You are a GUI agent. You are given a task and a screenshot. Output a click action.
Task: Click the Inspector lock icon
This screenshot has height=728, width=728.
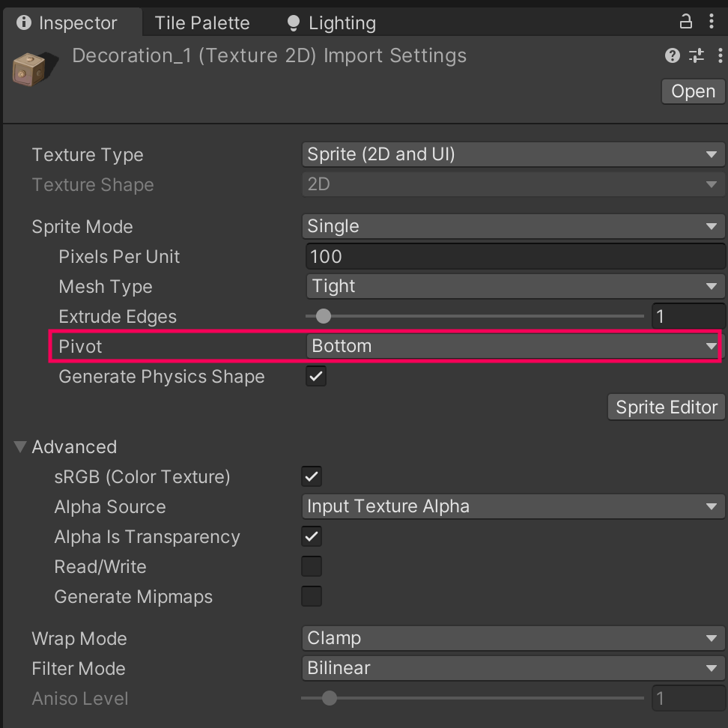coord(685,21)
